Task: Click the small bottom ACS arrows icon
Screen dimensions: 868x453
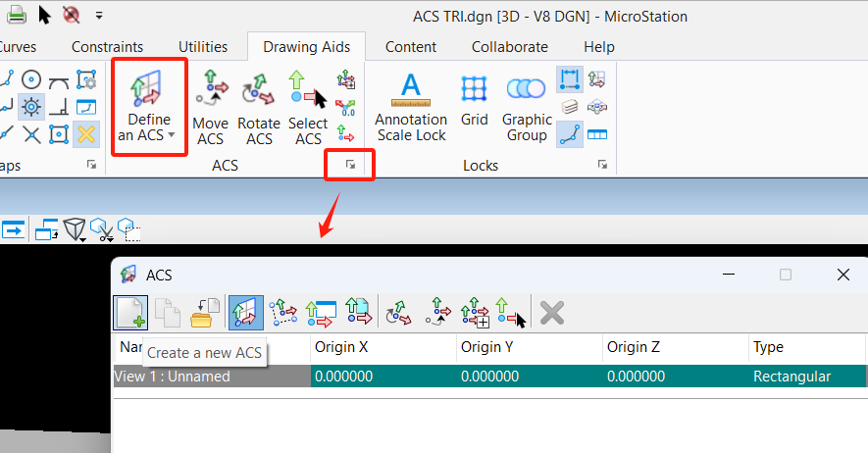Action: [345, 133]
